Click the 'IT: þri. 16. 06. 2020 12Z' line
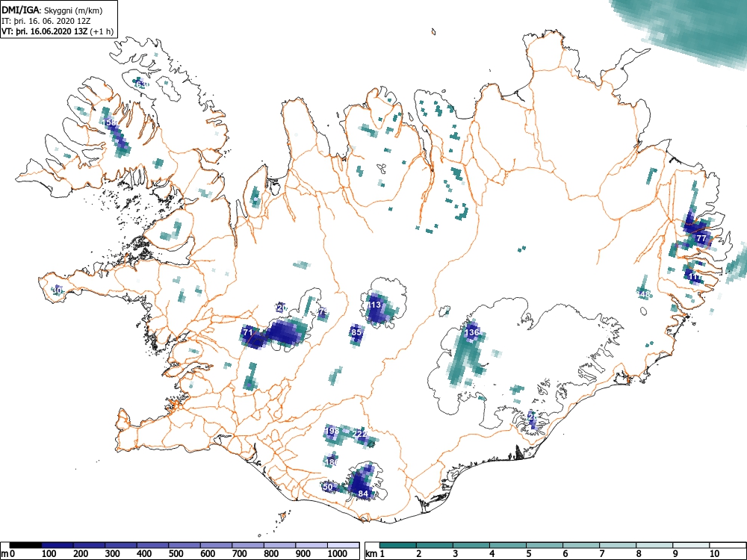This screenshot has height=560, width=747. (46, 21)
